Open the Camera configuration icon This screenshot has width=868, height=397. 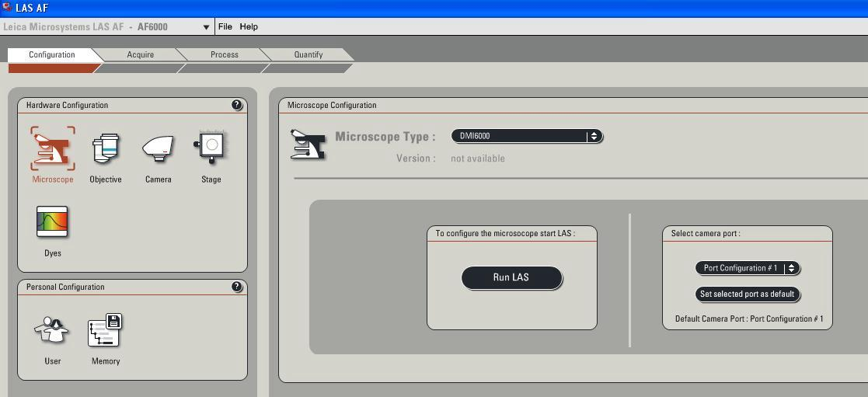pos(158,148)
